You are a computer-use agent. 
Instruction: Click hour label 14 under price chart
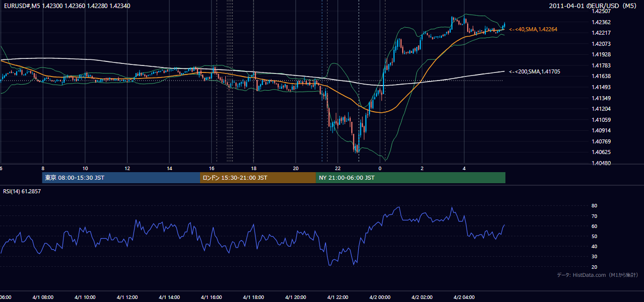(x=170, y=169)
